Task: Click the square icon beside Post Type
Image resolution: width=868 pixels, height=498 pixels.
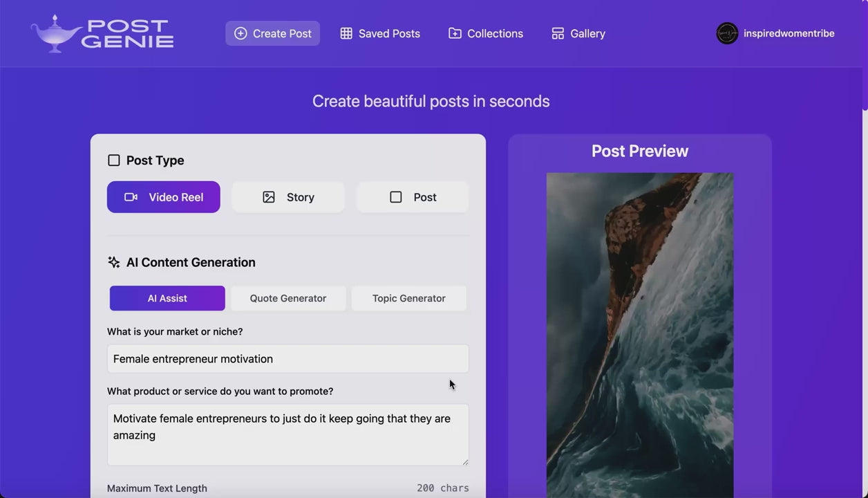Action: [114, 160]
